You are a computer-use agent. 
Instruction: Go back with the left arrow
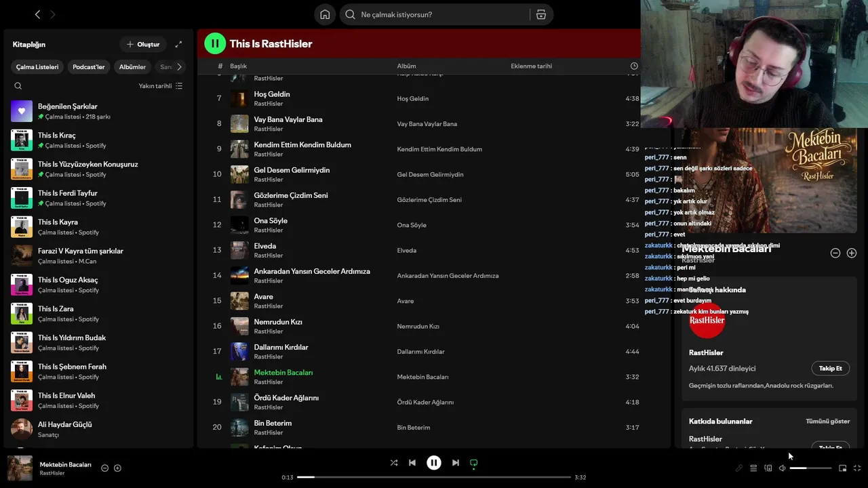[x=37, y=14]
